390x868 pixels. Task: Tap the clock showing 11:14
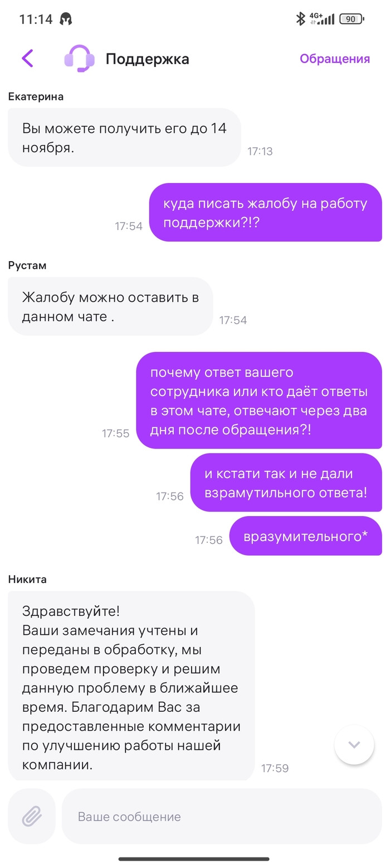[x=36, y=19]
